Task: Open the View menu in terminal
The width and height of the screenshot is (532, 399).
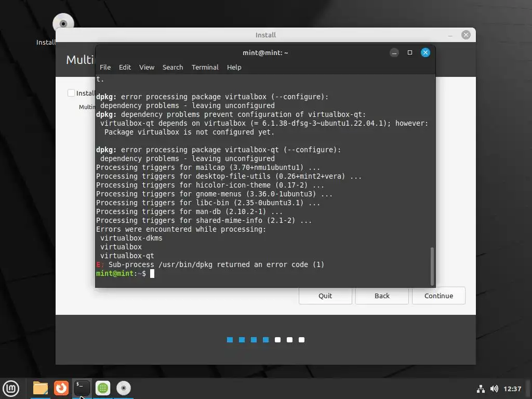Action: (x=147, y=67)
